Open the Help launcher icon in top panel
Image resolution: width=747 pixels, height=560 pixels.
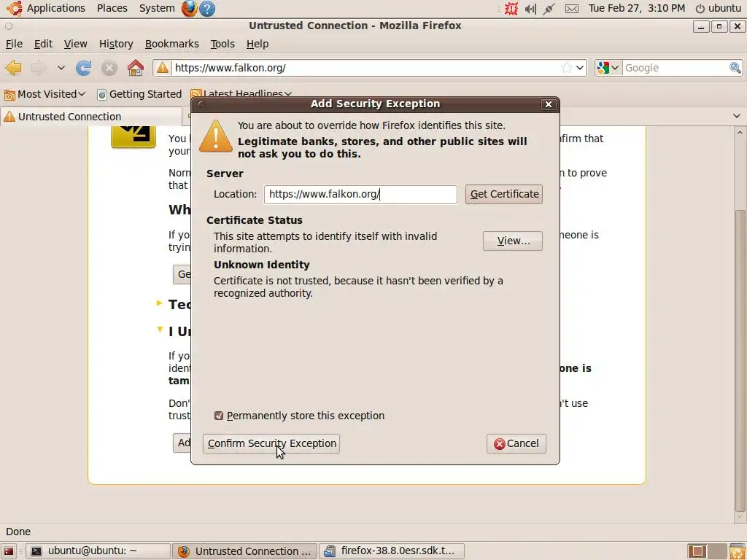coord(206,8)
